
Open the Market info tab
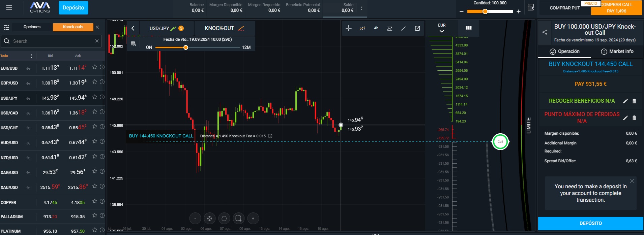617,52
